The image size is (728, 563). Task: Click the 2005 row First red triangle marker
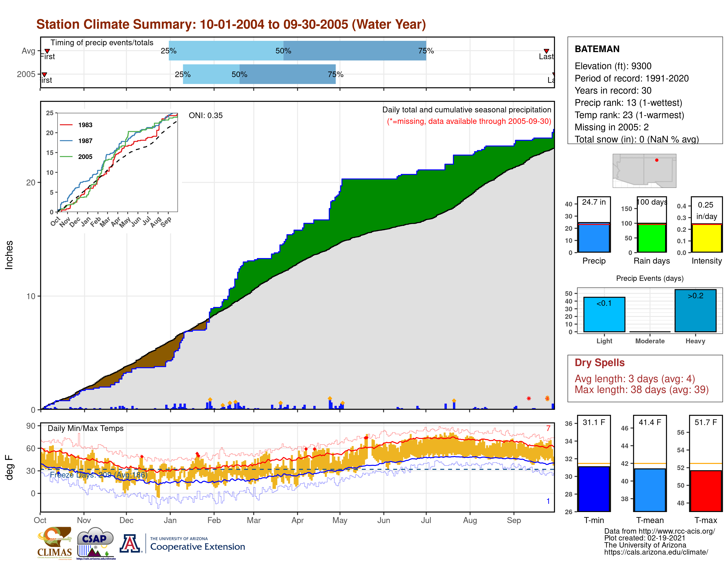point(44,74)
